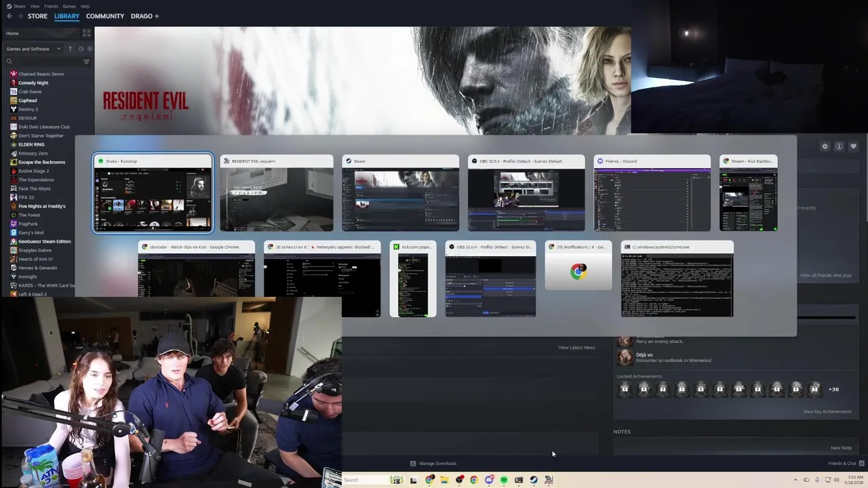Select ELDEN RING in library list
868x488 pixels.
(31, 144)
